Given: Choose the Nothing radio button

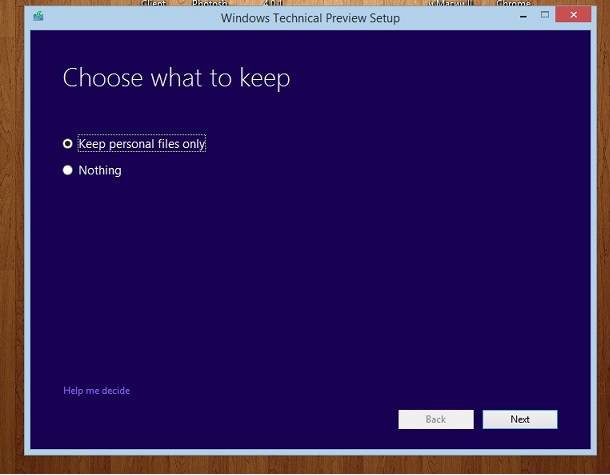Looking at the screenshot, I should click(x=67, y=170).
